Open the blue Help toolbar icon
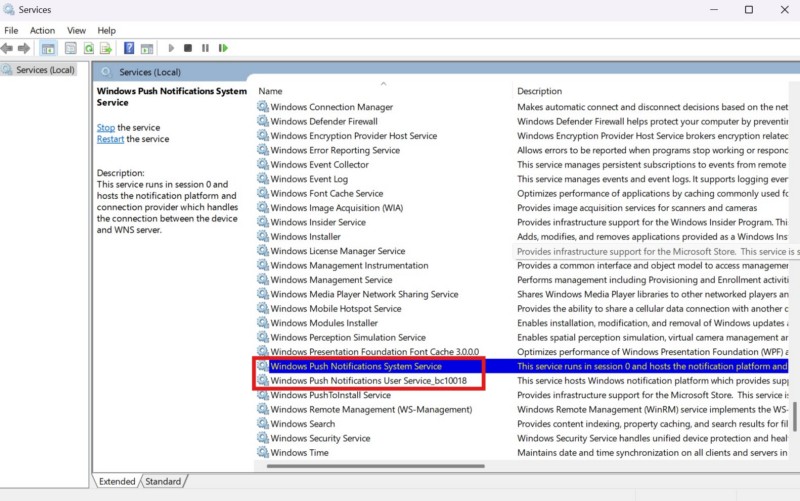This screenshot has height=501, width=800. pos(129,48)
